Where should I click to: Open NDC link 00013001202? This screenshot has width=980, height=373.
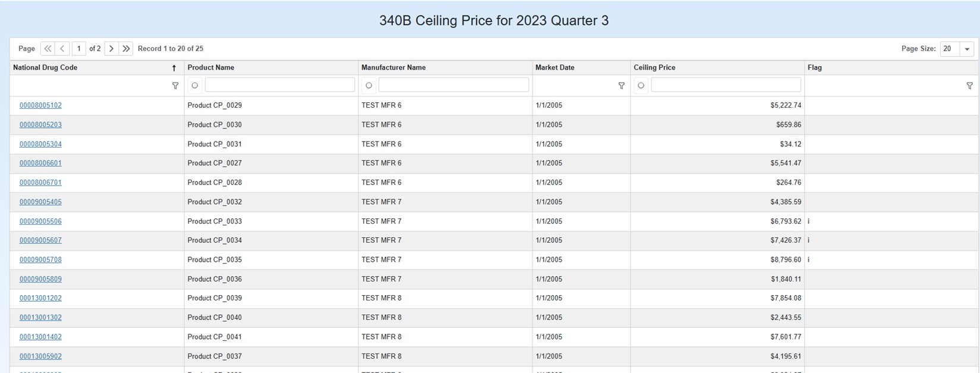40,298
